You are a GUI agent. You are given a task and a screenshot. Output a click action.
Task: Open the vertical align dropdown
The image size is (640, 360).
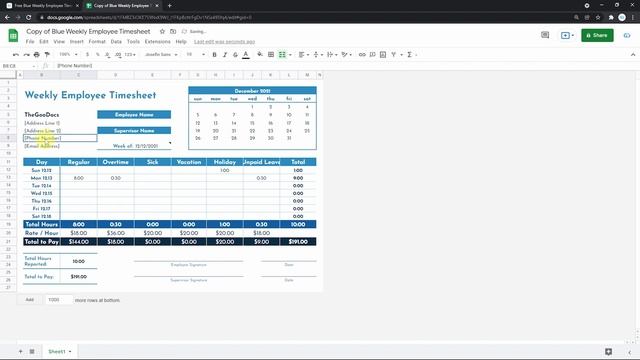[318, 55]
